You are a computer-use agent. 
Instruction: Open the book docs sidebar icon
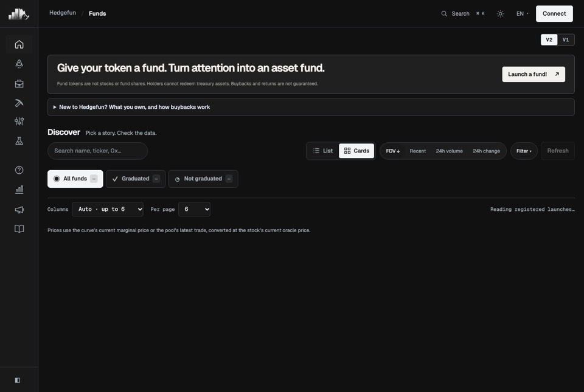[x=19, y=229]
